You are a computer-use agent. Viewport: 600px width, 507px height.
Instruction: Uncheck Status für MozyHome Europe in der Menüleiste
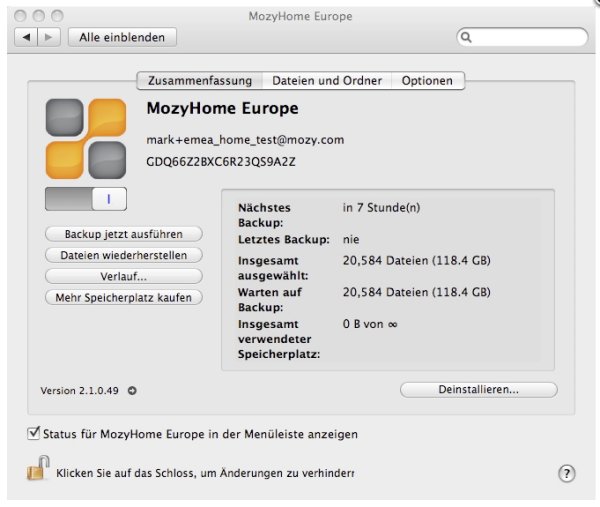[33, 434]
